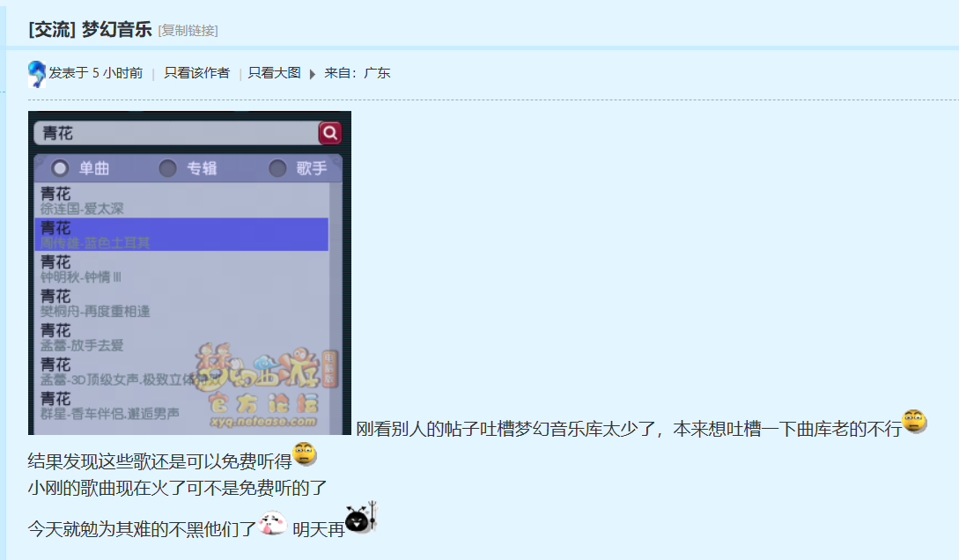Screen dimensions: 959x560
Task: Click 只看大图 link
Action: point(275,73)
